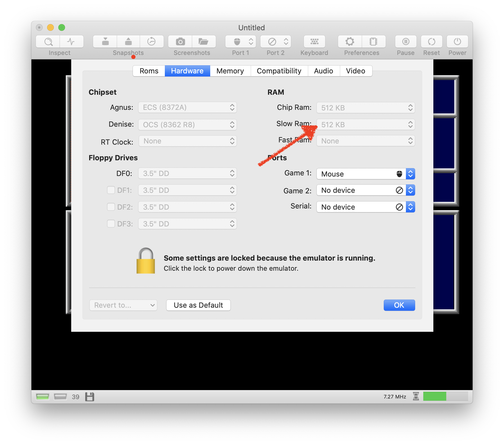504x445 pixels.
Task: Open the Fast Ram size dropdown
Action: tap(366, 141)
